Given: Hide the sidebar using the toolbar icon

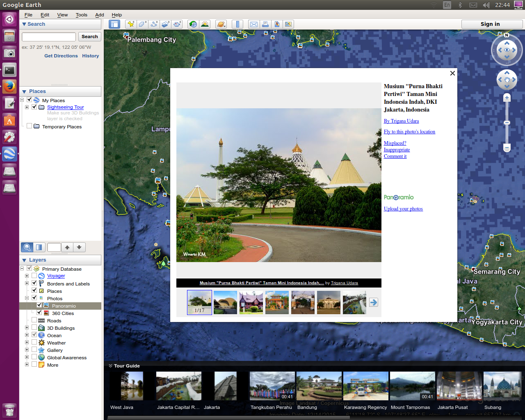Looking at the screenshot, I should pyautogui.click(x=114, y=24).
